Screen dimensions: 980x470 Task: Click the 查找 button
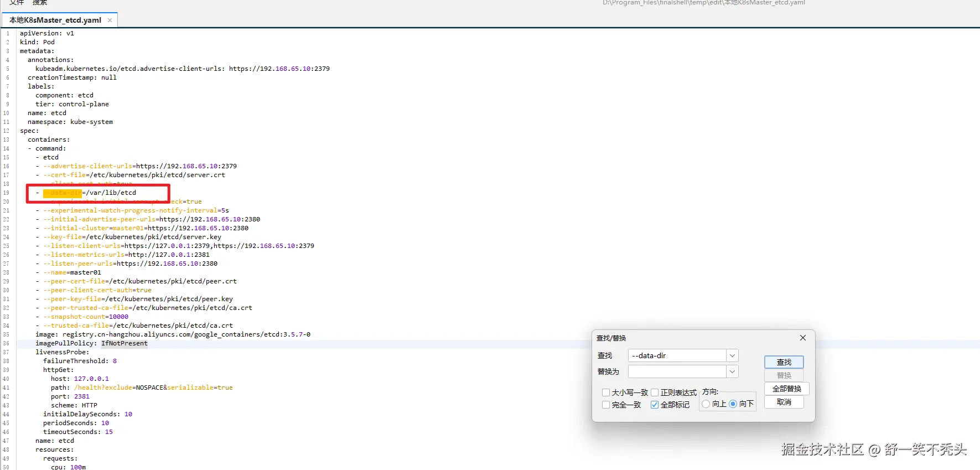pyautogui.click(x=784, y=362)
